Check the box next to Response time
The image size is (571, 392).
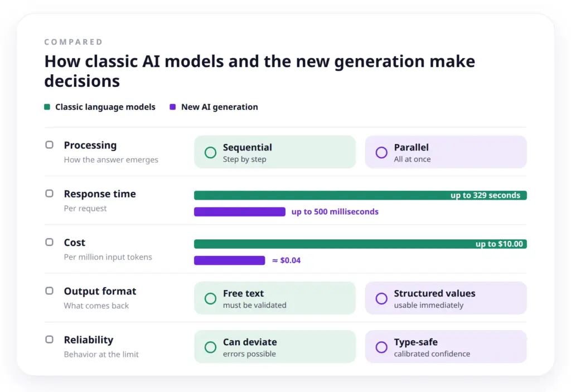tap(49, 193)
